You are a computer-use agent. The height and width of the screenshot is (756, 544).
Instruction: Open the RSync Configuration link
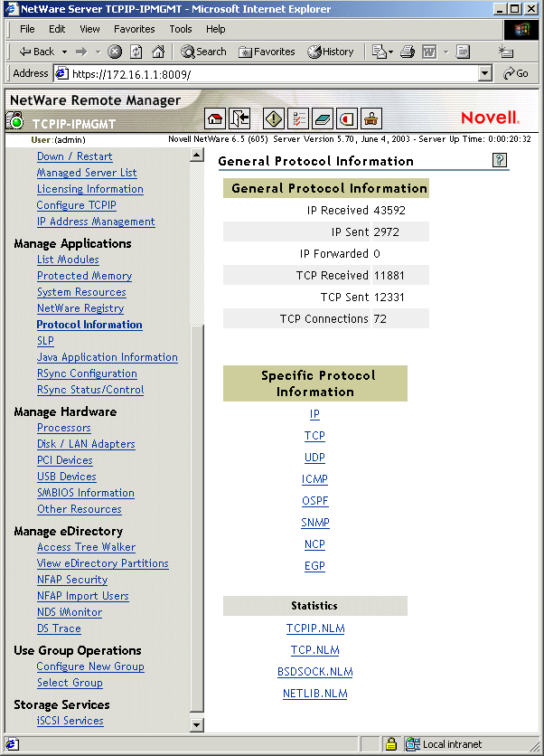[88, 373]
